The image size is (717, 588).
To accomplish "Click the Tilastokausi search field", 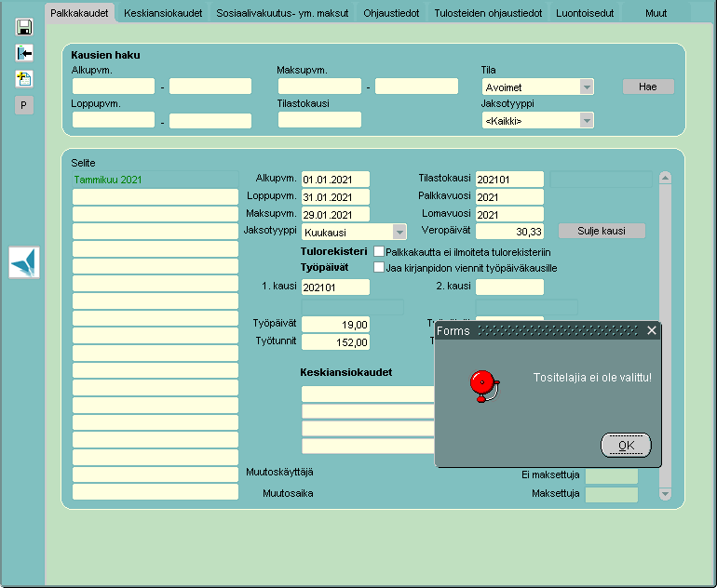I will point(319,120).
